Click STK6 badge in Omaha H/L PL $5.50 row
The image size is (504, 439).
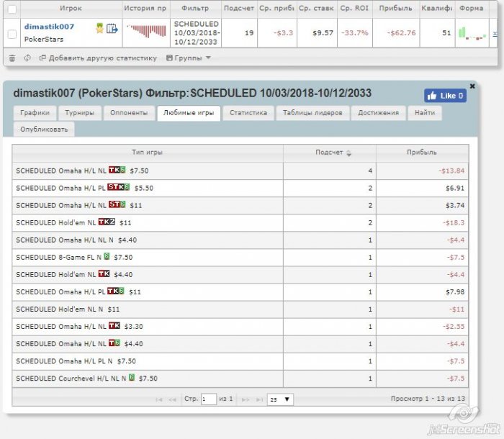(119, 187)
